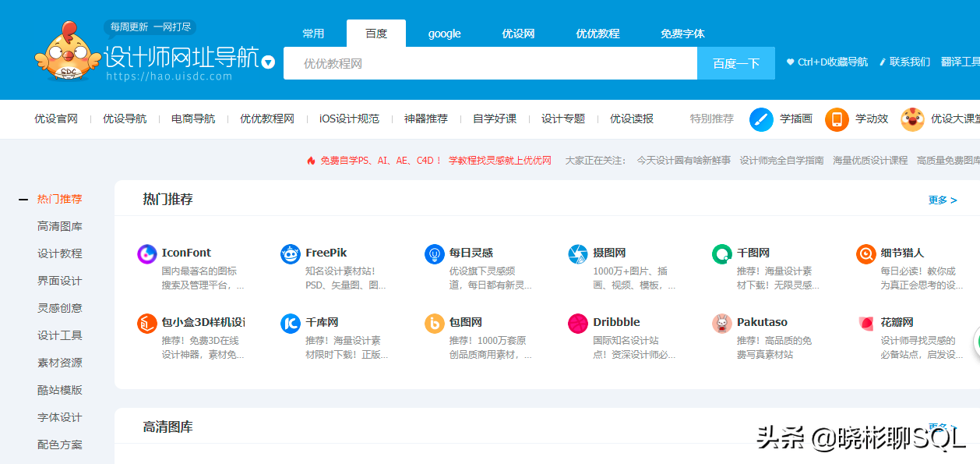
Task: Click 更多 > in 热门推荐 section
Action: pos(943,200)
